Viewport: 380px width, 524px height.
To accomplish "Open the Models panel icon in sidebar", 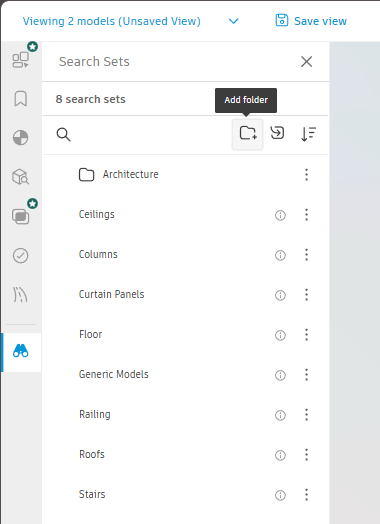I will (x=21, y=60).
